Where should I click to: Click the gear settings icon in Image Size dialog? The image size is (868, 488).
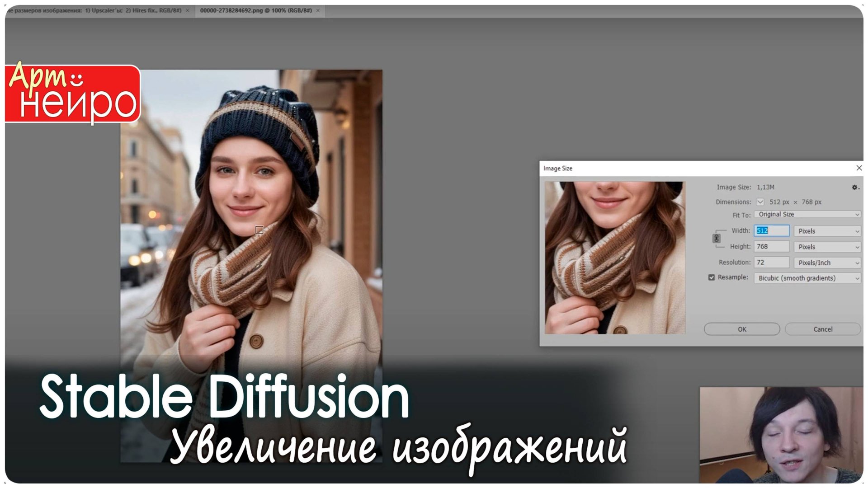[x=854, y=188]
